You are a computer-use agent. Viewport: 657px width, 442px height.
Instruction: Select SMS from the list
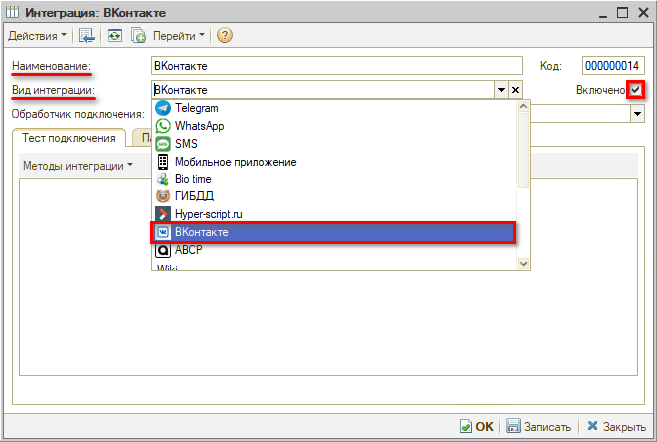point(334,144)
